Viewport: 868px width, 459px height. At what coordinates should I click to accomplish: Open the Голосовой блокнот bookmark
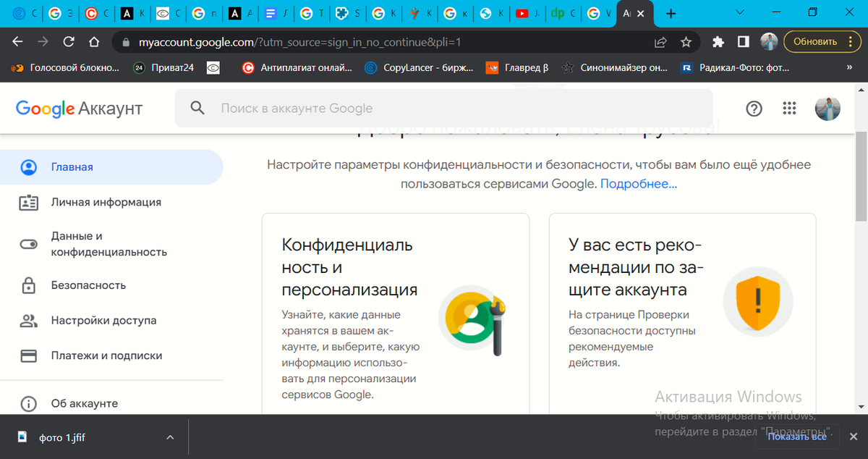point(66,68)
